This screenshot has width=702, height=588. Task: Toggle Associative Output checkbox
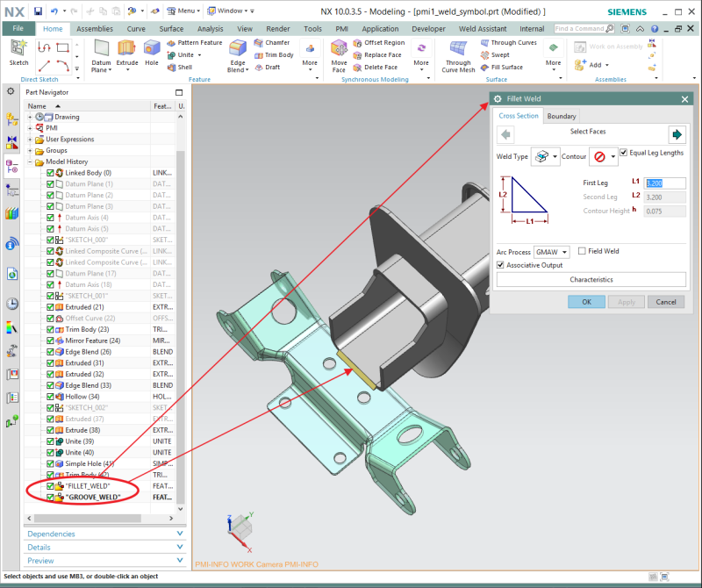pyautogui.click(x=500, y=265)
